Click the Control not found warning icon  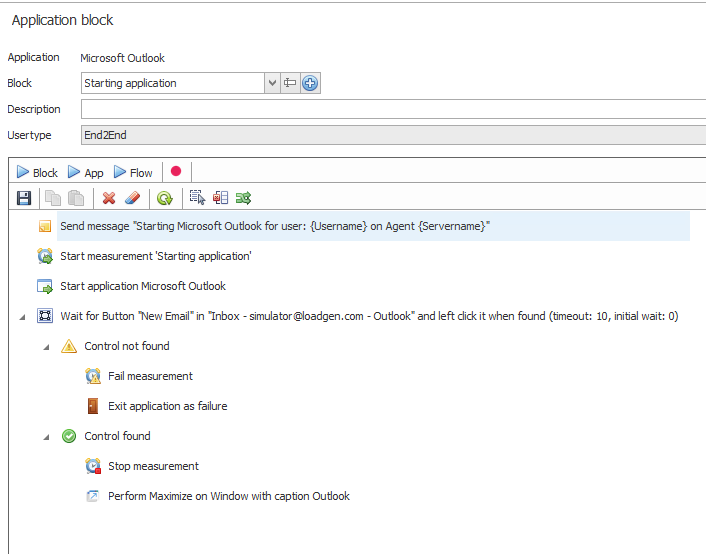tap(69, 346)
